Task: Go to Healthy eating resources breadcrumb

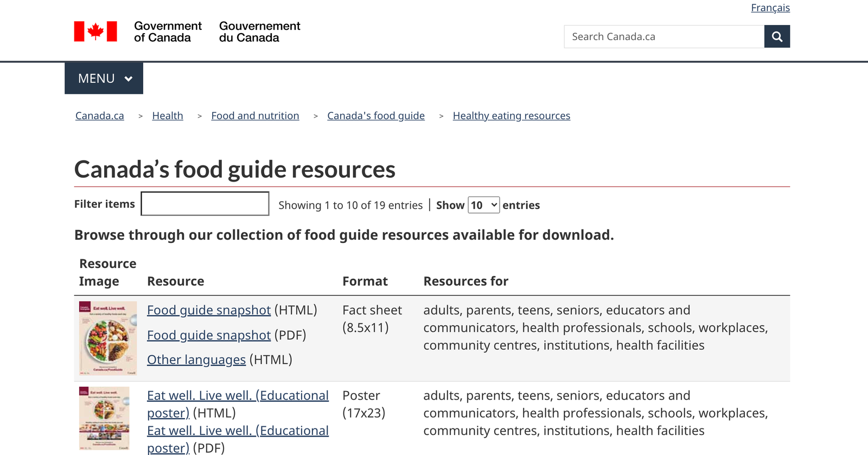Action: 511,116
